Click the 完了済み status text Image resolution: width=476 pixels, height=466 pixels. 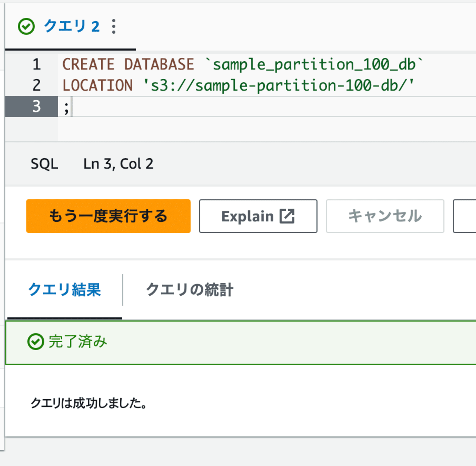click(x=78, y=342)
